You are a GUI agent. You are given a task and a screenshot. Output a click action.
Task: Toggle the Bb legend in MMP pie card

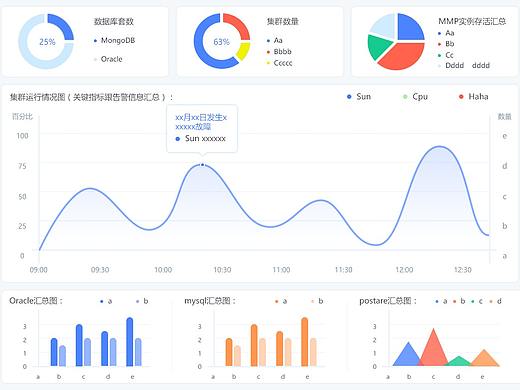point(446,44)
